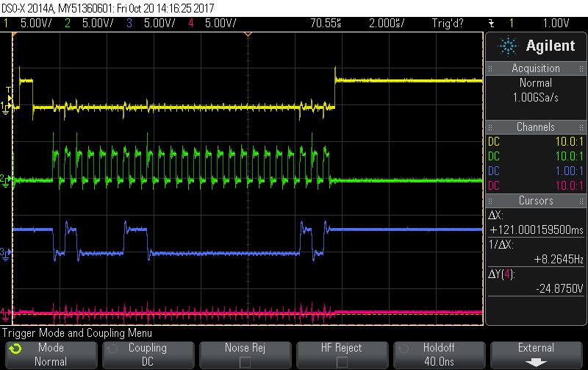
Task: Click the 1.00GSa/s sample rate value
Action: click(536, 98)
